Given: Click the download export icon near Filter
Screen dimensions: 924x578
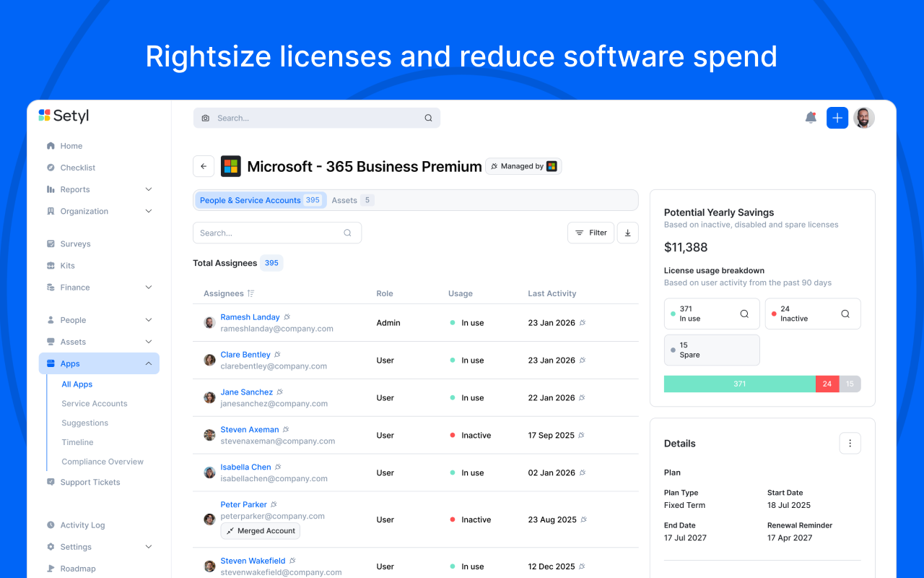Looking at the screenshot, I should tap(627, 233).
